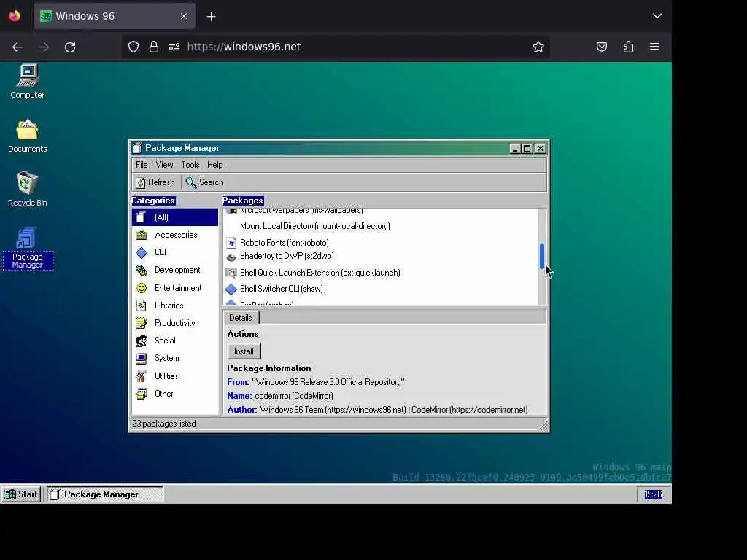The height and width of the screenshot is (560, 747).
Task: Click the browser reload button
Action: pos(70,47)
